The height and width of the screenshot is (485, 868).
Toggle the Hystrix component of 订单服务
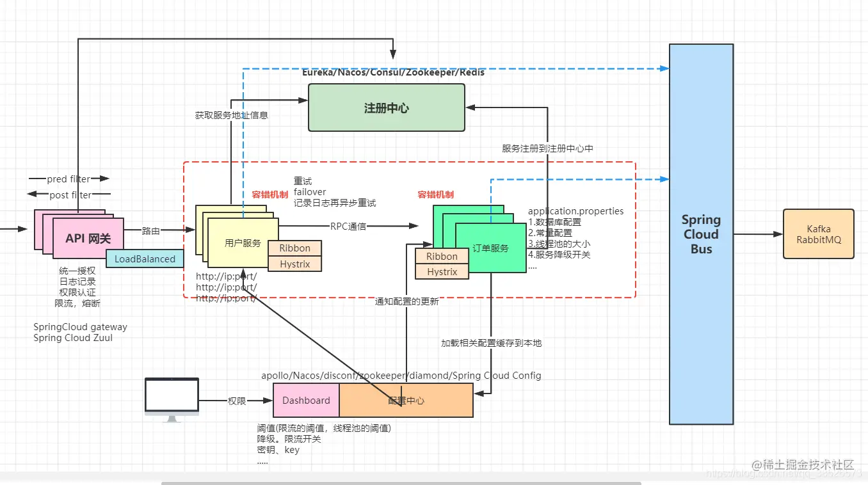(x=442, y=271)
